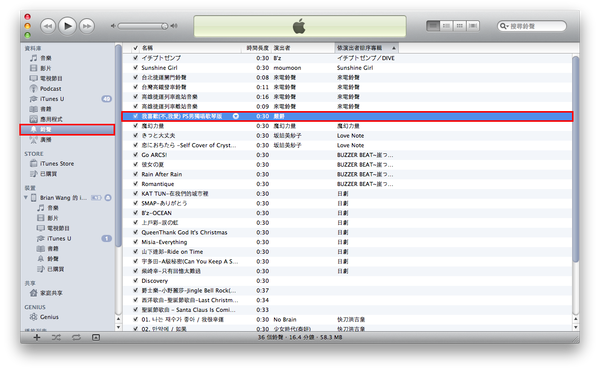Switch to list view

pos(433,26)
